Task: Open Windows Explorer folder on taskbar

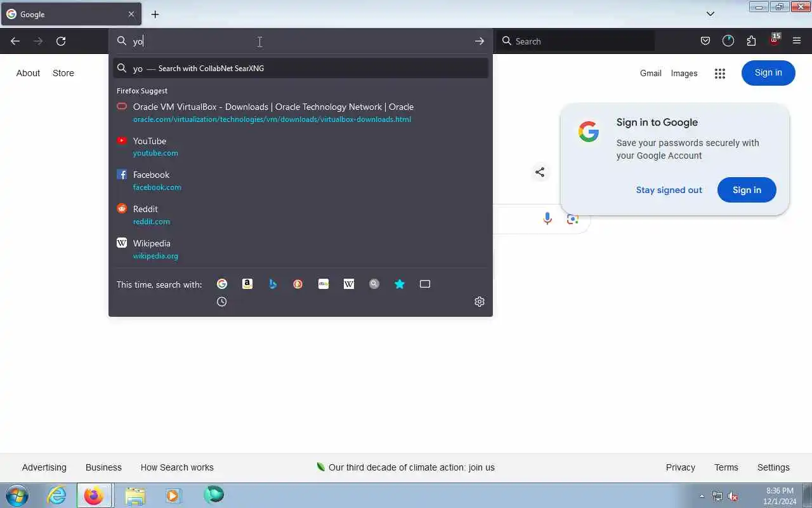Action: click(x=135, y=495)
